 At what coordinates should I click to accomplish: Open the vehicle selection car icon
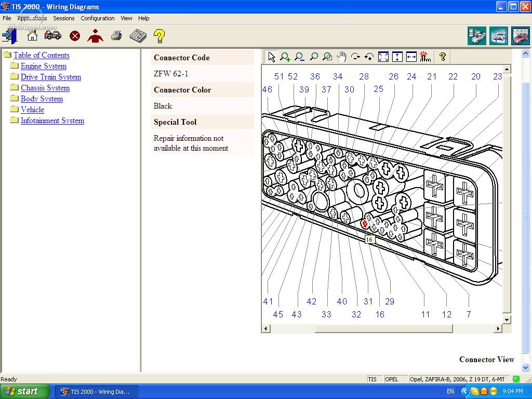(x=53, y=35)
